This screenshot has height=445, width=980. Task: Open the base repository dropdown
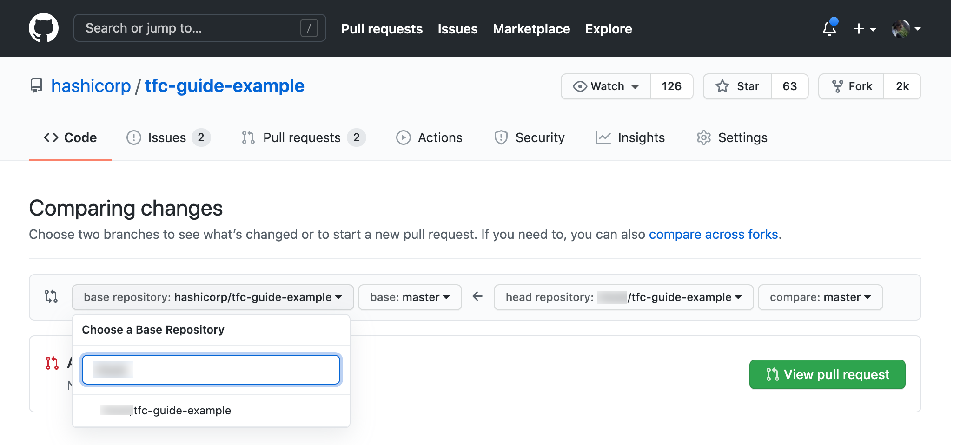[x=213, y=297]
